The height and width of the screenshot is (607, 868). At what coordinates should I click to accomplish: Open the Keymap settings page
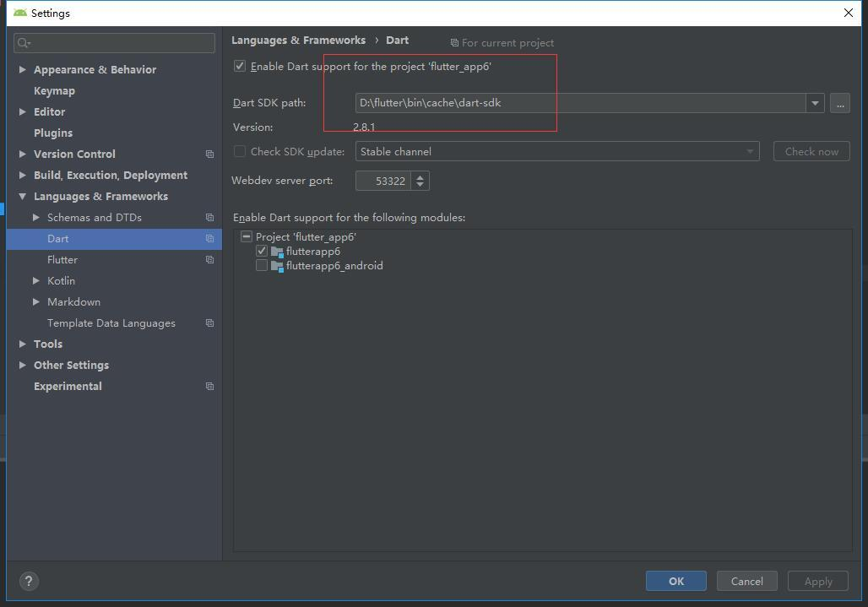click(54, 90)
